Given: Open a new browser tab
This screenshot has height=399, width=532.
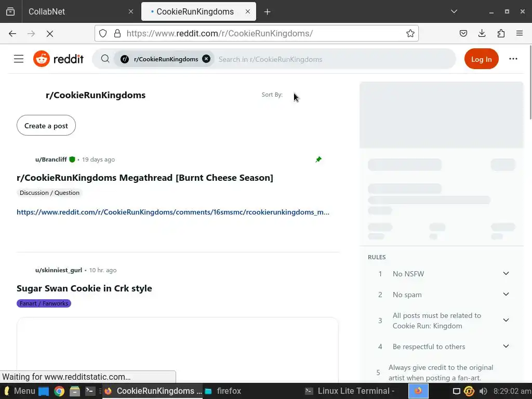Looking at the screenshot, I should tap(268, 12).
